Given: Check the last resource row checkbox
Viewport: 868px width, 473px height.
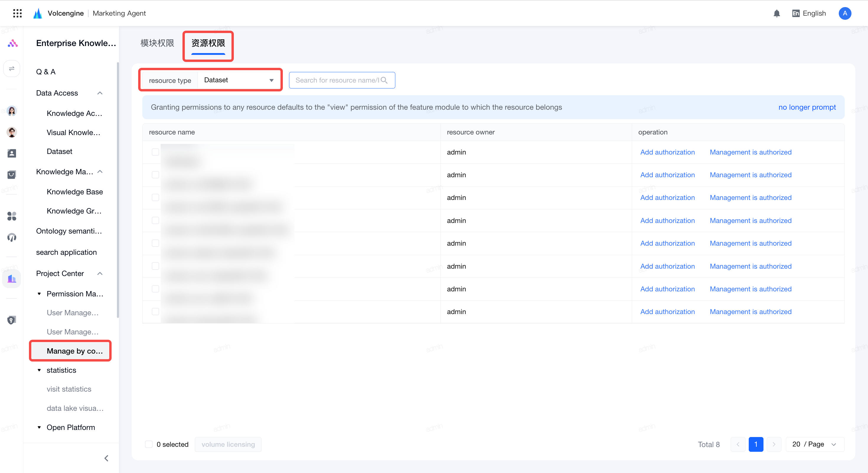Looking at the screenshot, I should (155, 312).
